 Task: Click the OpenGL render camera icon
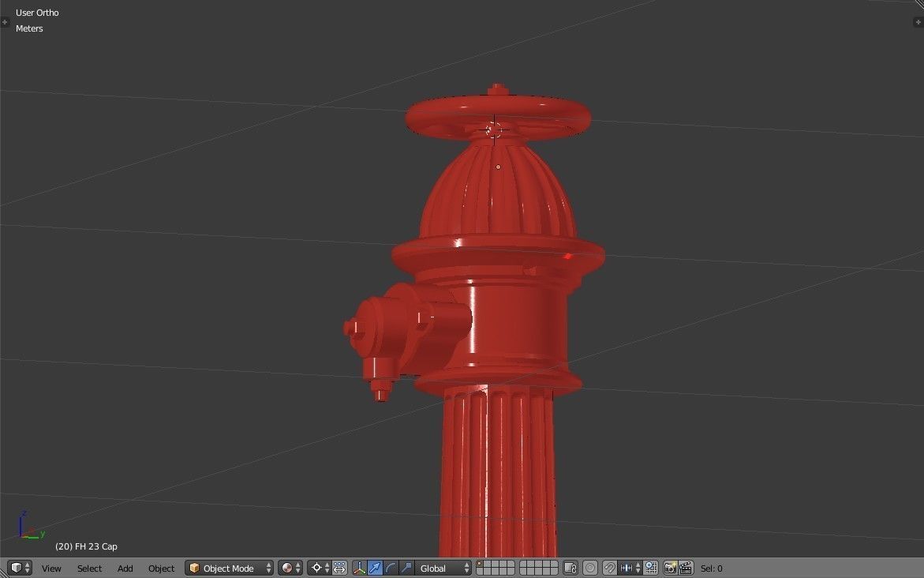click(x=671, y=568)
